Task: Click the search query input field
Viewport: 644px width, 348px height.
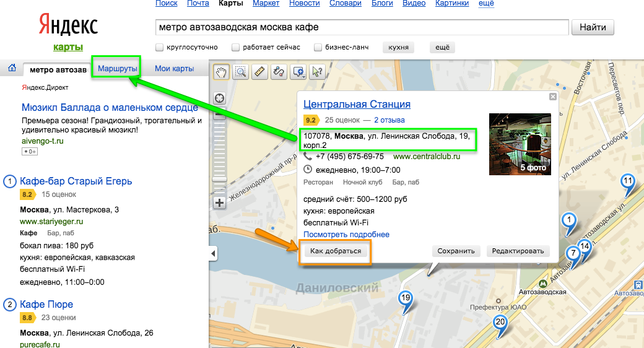Action: pos(362,27)
